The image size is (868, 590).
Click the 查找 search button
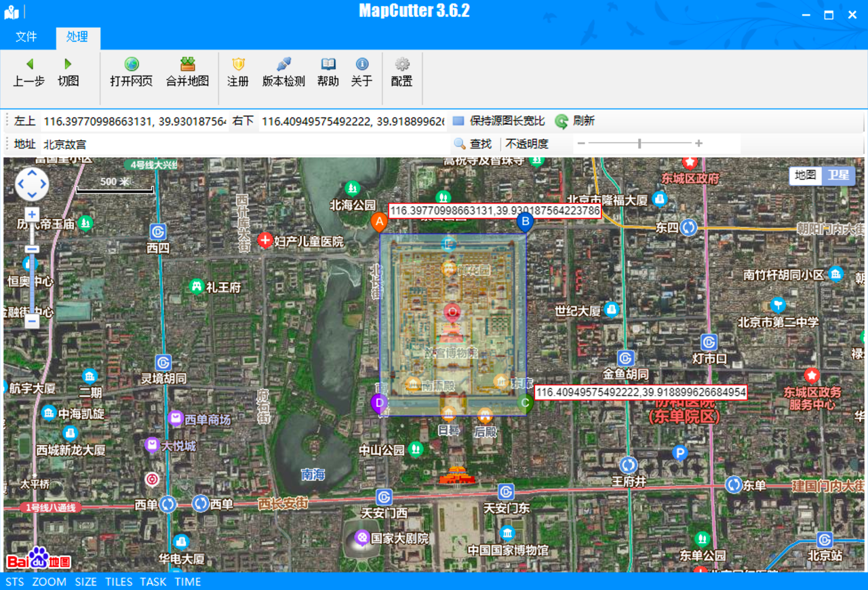coord(473,144)
